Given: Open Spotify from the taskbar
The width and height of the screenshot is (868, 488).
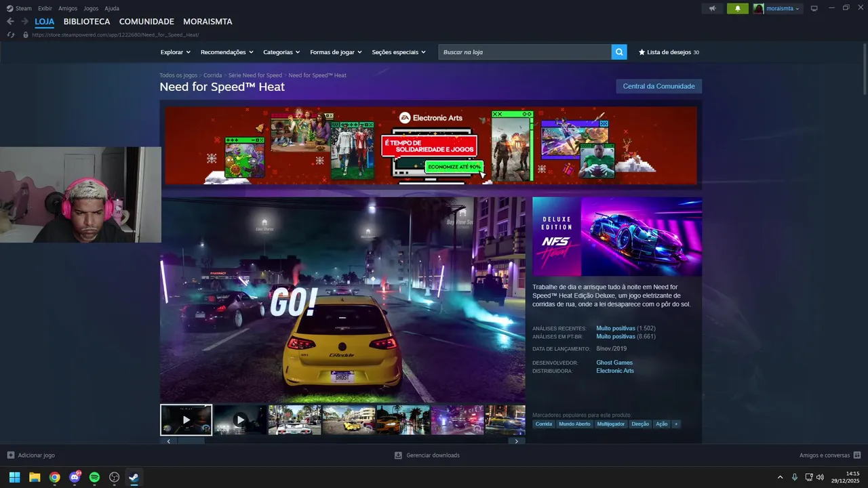Looking at the screenshot, I should [x=94, y=477].
